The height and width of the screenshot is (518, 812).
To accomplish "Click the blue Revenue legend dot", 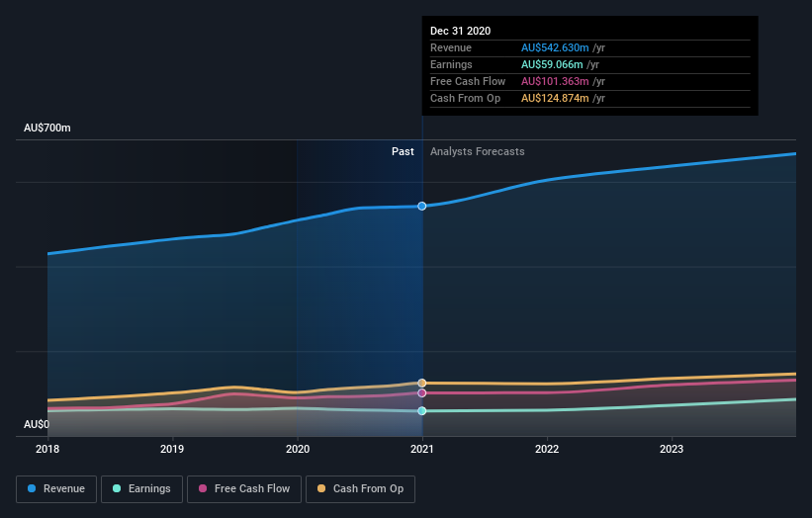I will click(x=32, y=488).
